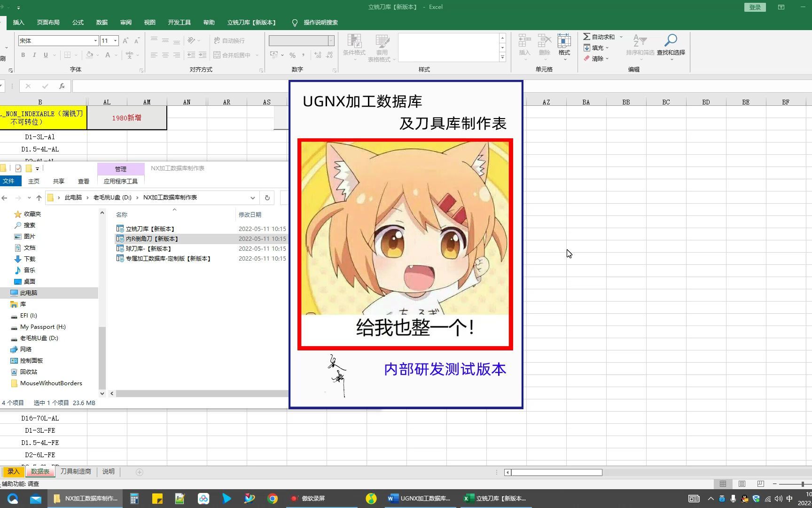Click the decrease decimal icon

329,55
